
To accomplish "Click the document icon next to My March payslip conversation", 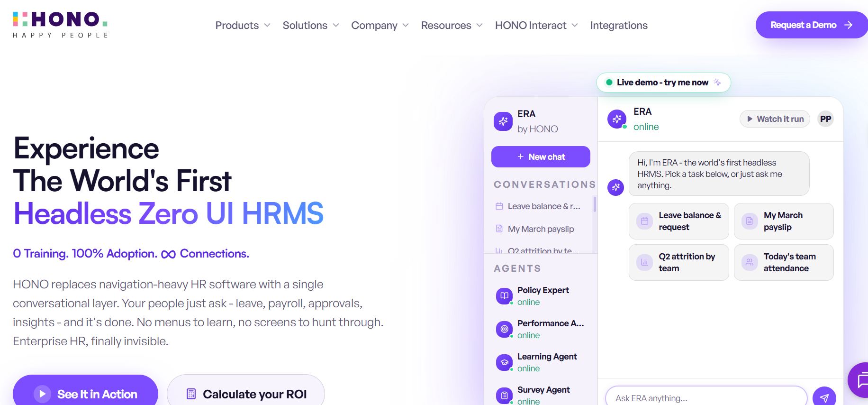I will pos(499,229).
